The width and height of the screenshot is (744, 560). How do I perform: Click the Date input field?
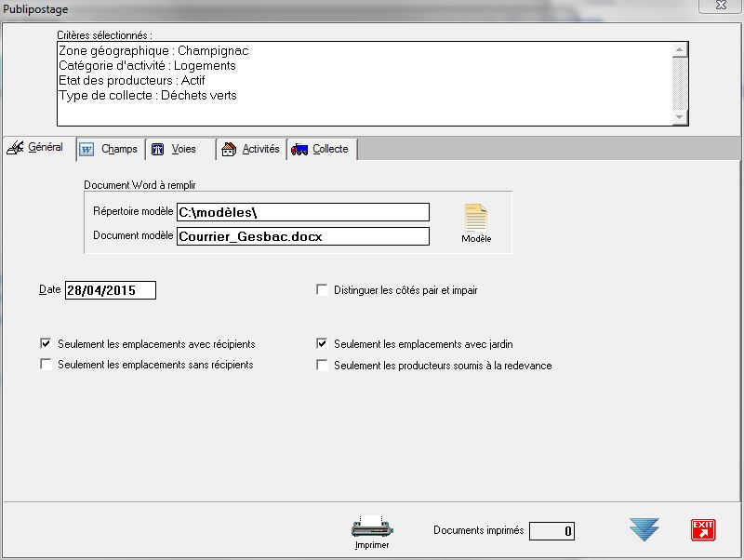[110, 290]
